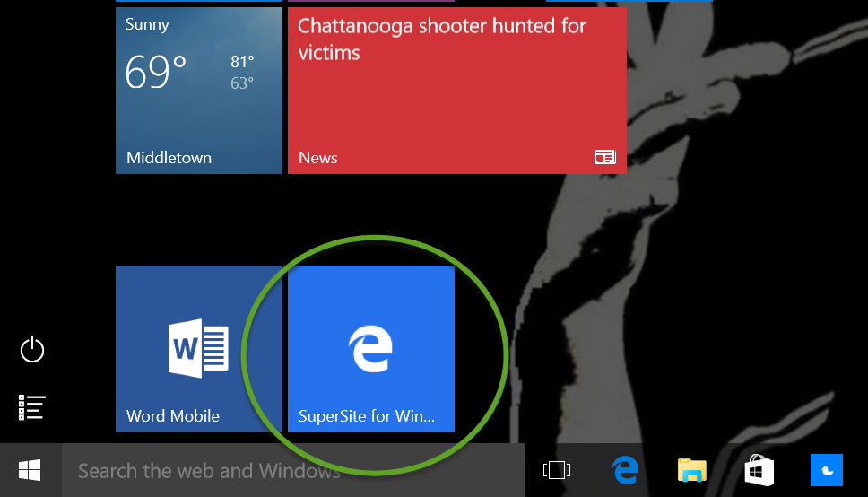
Task: Click the Power icon in Start menu
Action: tap(32, 349)
